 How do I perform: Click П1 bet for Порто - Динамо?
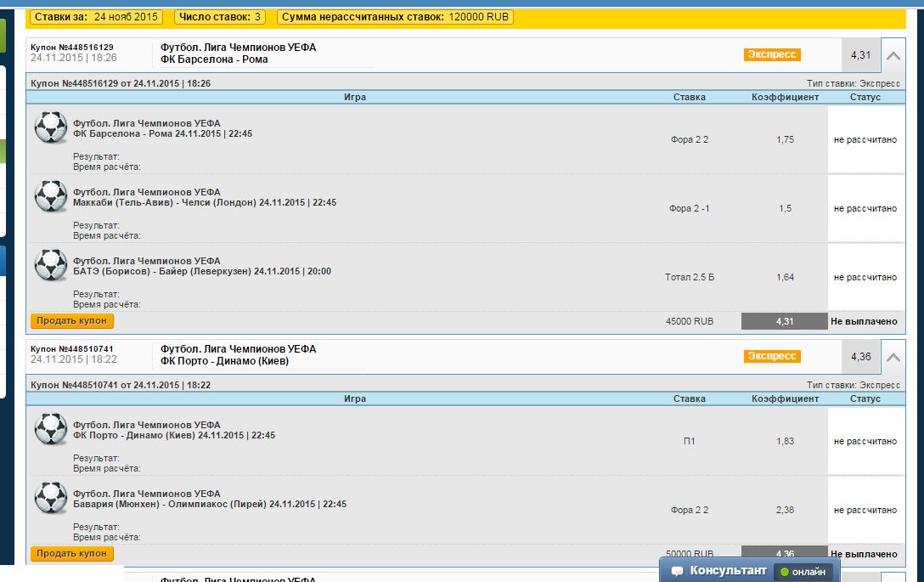(690, 441)
